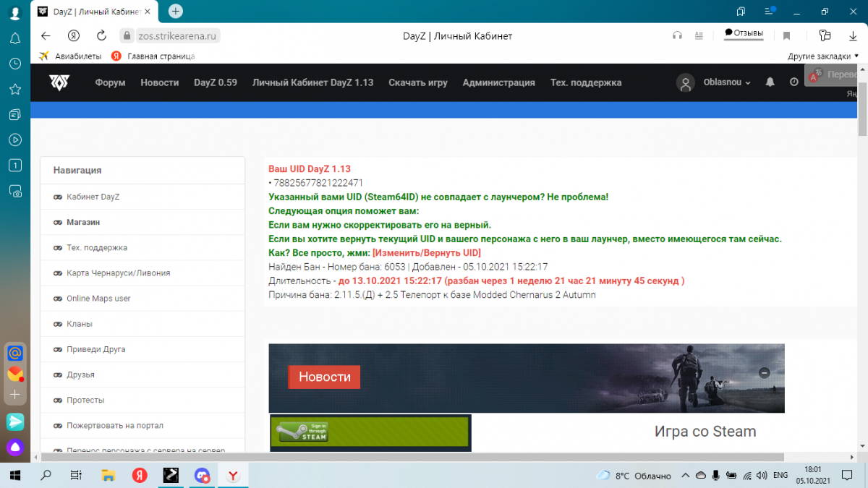Open the 'Новости' header menu item
The width and height of the screenshot is (868, 488).
coord(160,82)
